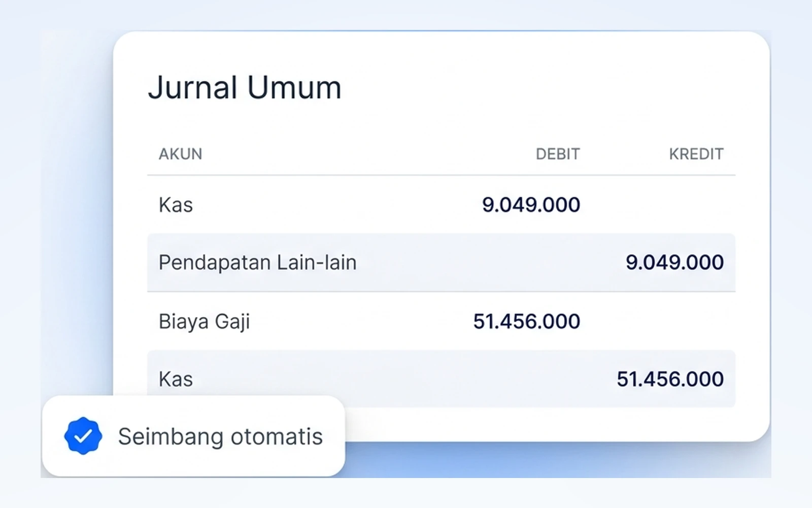Select the last Kas row name
Viewport: 812px width, 508px height.
point(176,379)
